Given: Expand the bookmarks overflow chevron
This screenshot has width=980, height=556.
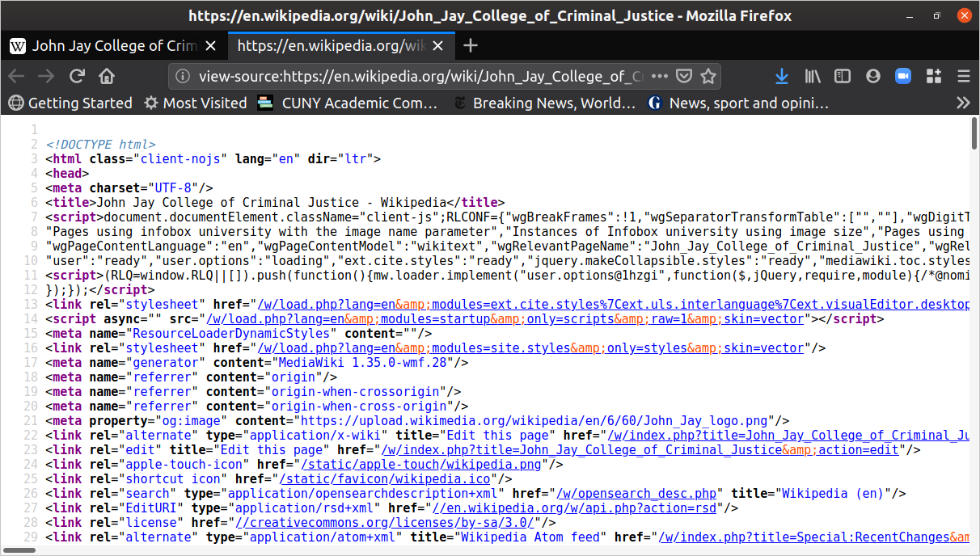Looking at the screenshot, I should coord(963,103).
